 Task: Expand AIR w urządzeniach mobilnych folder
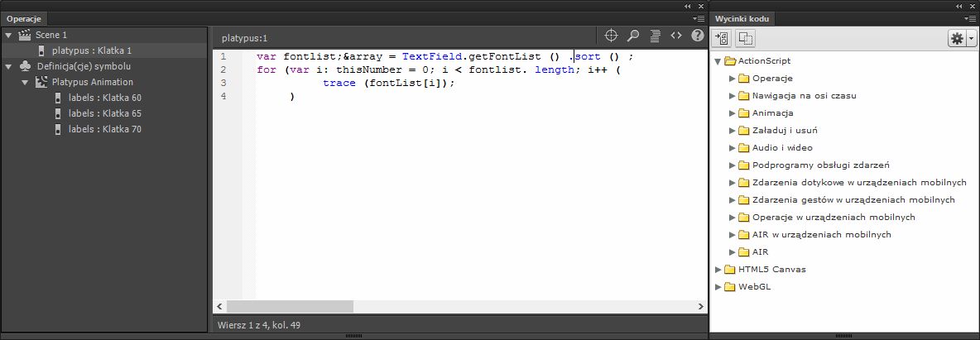pos(732,235)
